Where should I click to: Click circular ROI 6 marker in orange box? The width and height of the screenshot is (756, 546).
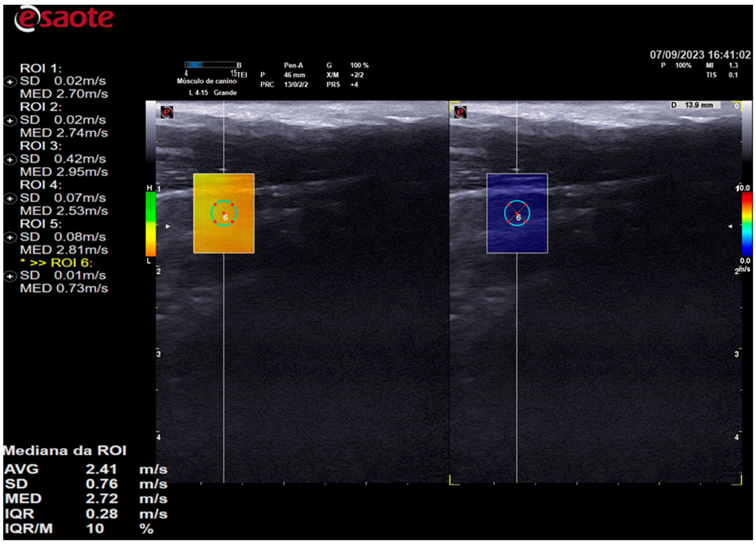pos(224,213)
